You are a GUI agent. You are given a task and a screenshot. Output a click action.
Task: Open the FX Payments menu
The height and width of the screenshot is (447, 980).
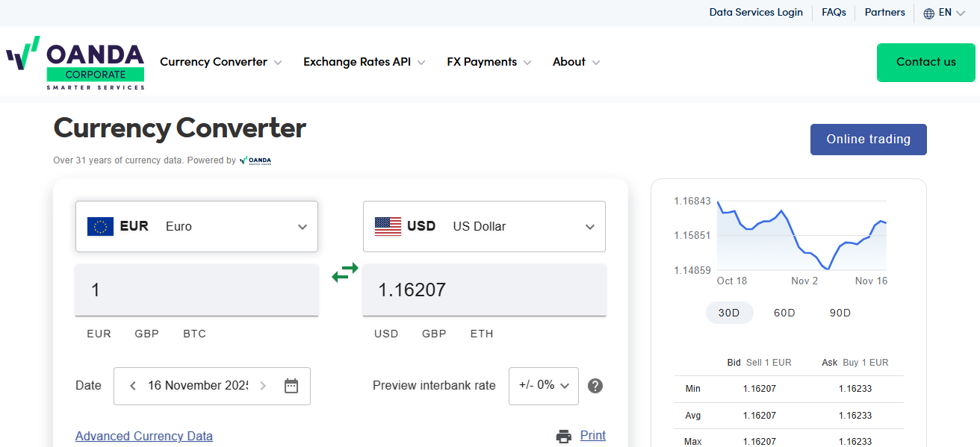(x=489, y=62)
